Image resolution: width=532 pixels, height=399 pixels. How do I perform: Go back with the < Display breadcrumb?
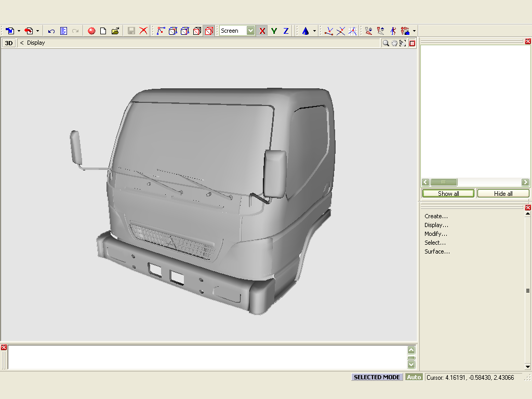point(32,43)
